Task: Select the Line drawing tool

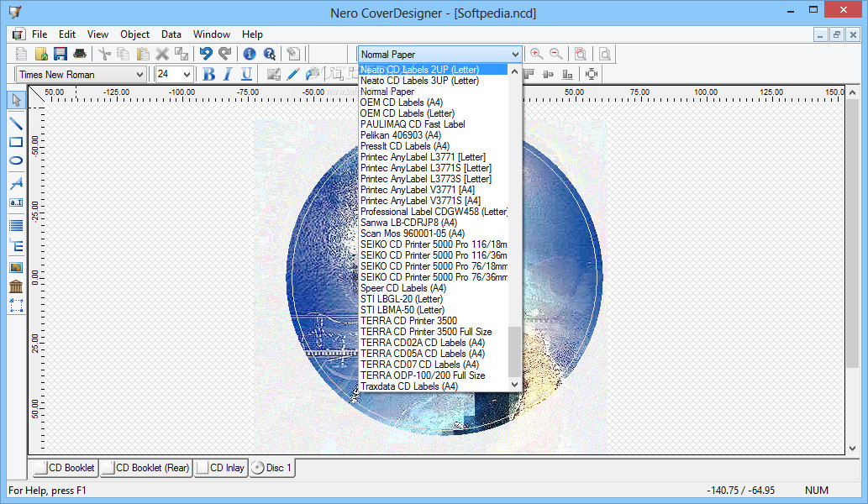Action: click(16, 123)
